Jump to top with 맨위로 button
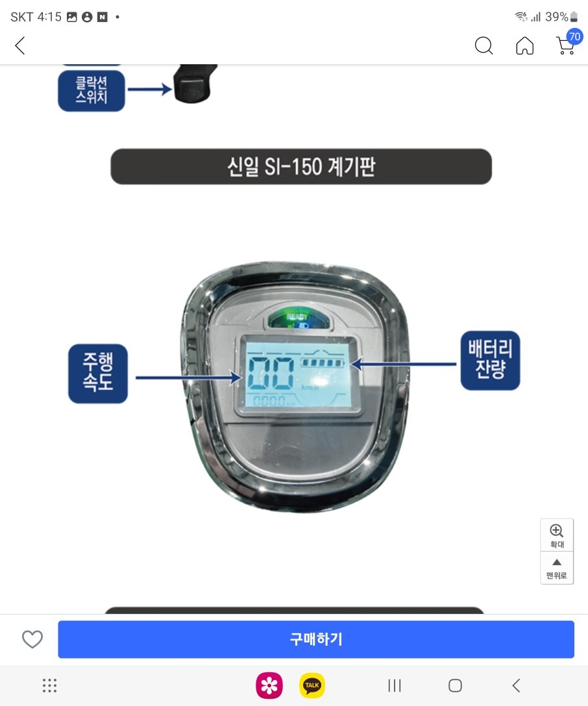 557,568
